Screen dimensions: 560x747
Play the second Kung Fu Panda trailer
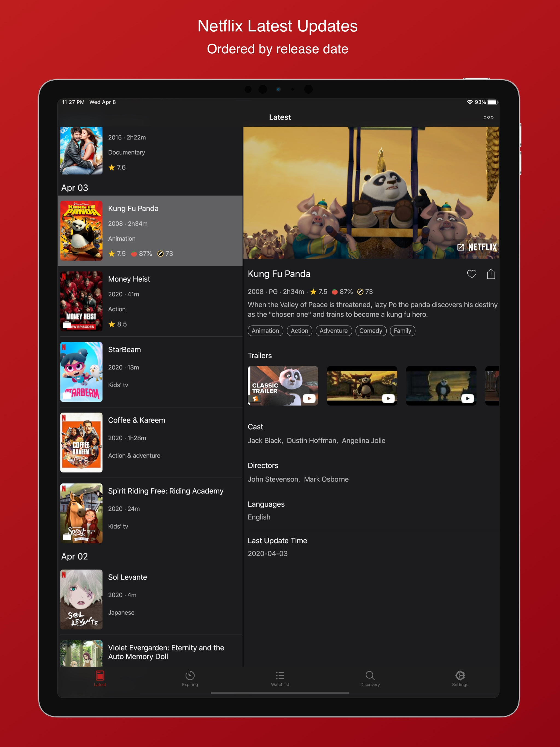tap(362, 386)
